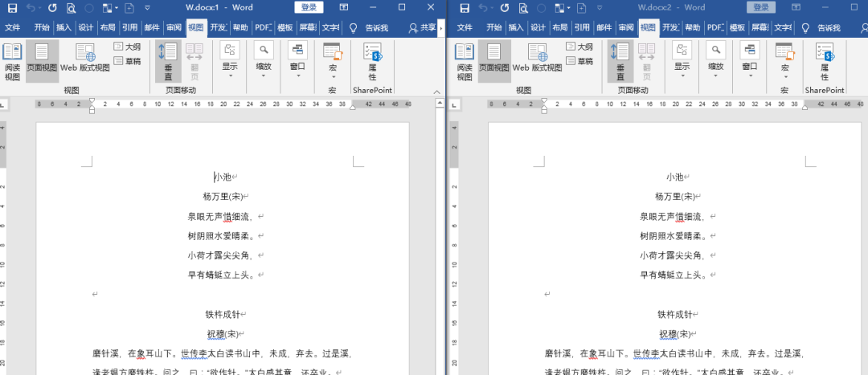This screenshot has height=375, width=868.
Task: Open 插入 tab in W.docx:1 window
Action: tap(64, 27)
